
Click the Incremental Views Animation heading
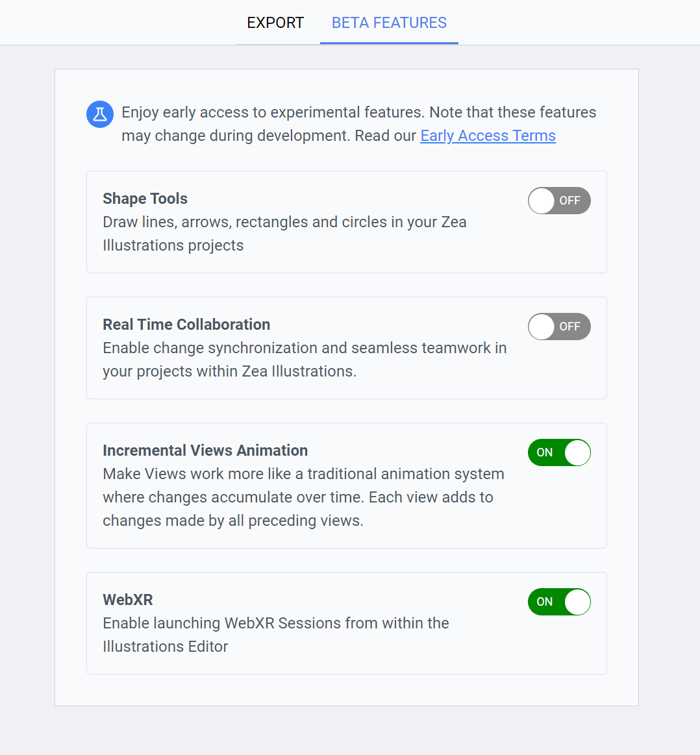click(x=205, y=451)
